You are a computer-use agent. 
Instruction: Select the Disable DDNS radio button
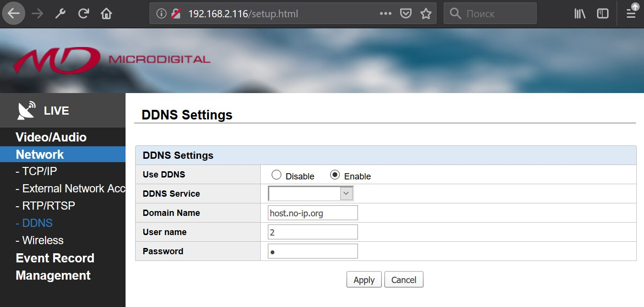coord(276,175)
